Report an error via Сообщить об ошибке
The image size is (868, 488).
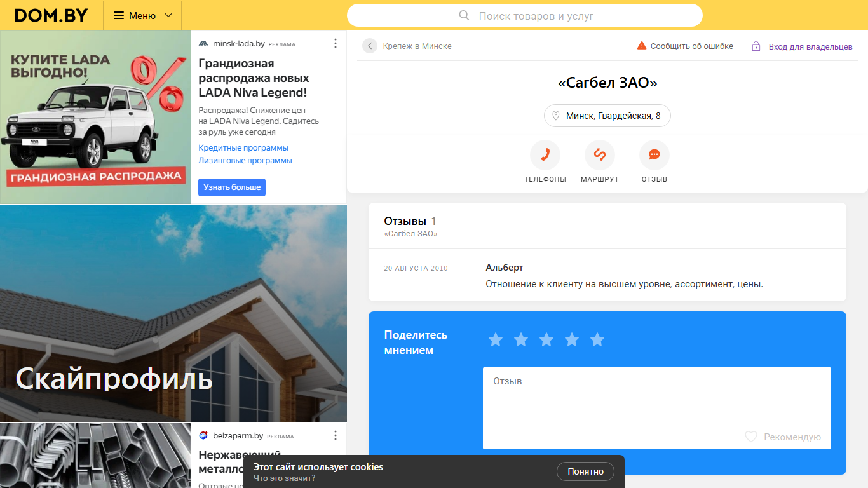click(x=691, y=46)
